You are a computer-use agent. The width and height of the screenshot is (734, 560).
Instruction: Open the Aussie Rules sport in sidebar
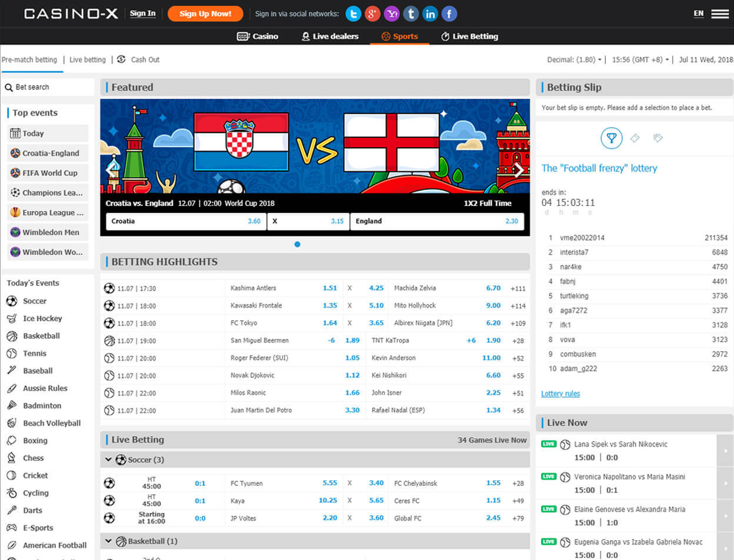pos(45,388)
